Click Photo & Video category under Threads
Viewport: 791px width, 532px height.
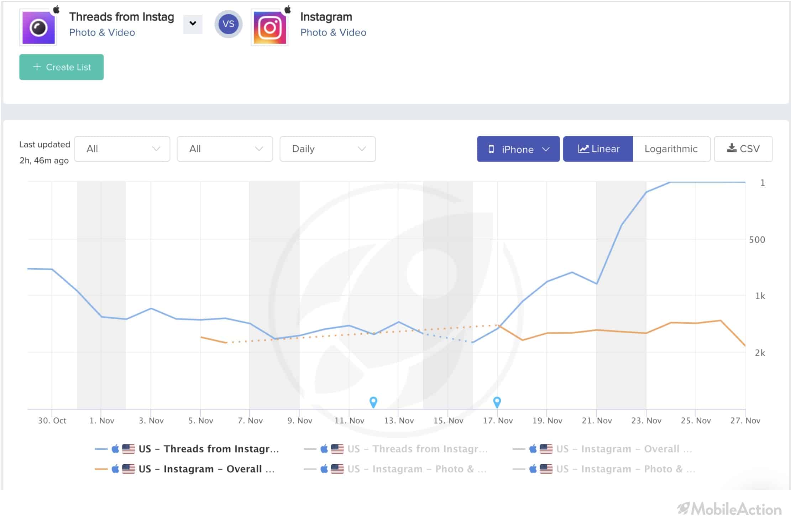coord(102,32)
